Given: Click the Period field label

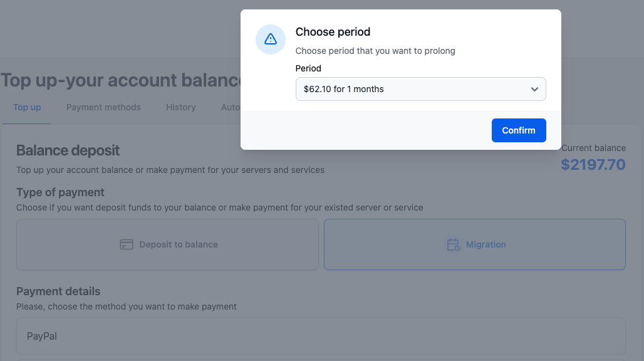Looking at the screenshot, I should [x=308, y=68].
